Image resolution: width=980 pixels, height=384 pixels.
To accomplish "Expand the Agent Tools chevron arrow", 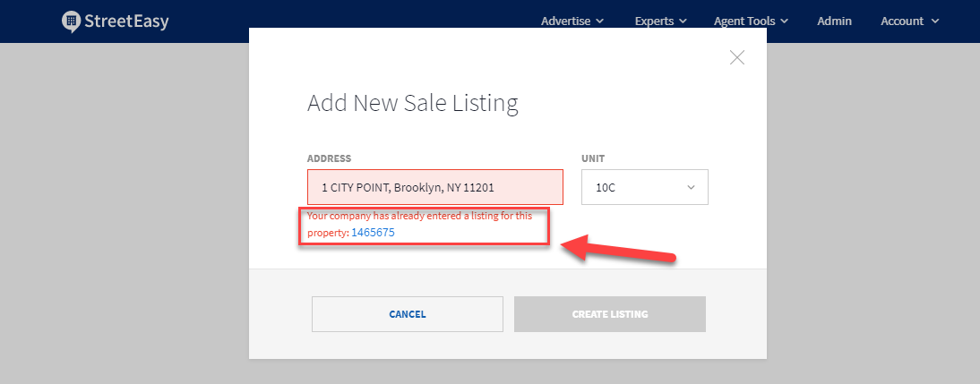I will [785, 21].
